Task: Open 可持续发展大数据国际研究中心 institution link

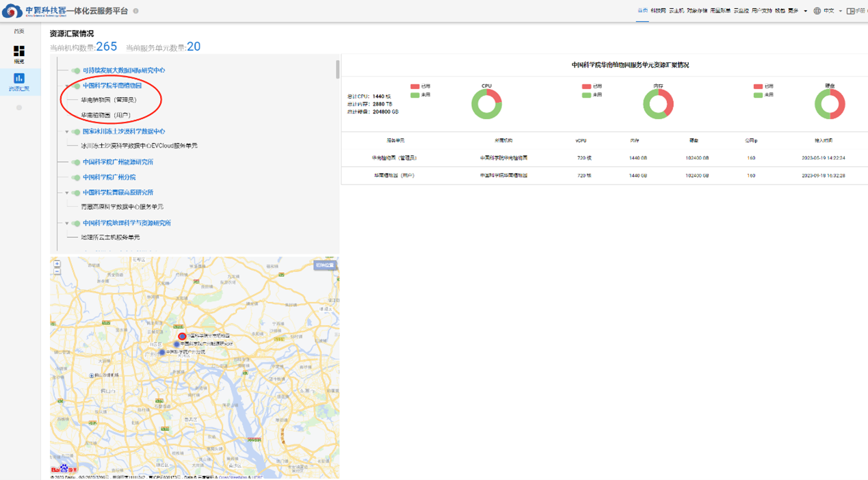Action: (x=124, y=70)
